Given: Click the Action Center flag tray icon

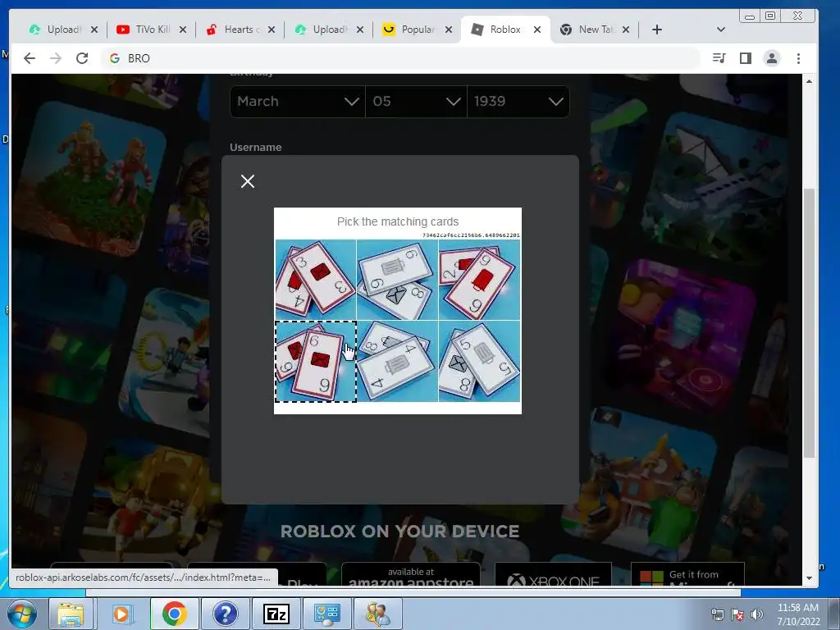Looking at the screenshot, I should click(x=737, y=614).
